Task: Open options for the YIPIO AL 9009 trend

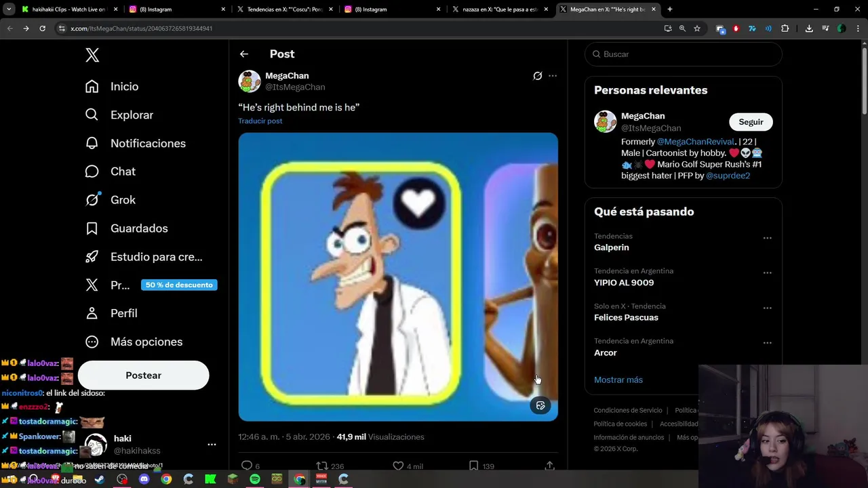Action: [768, 272]
